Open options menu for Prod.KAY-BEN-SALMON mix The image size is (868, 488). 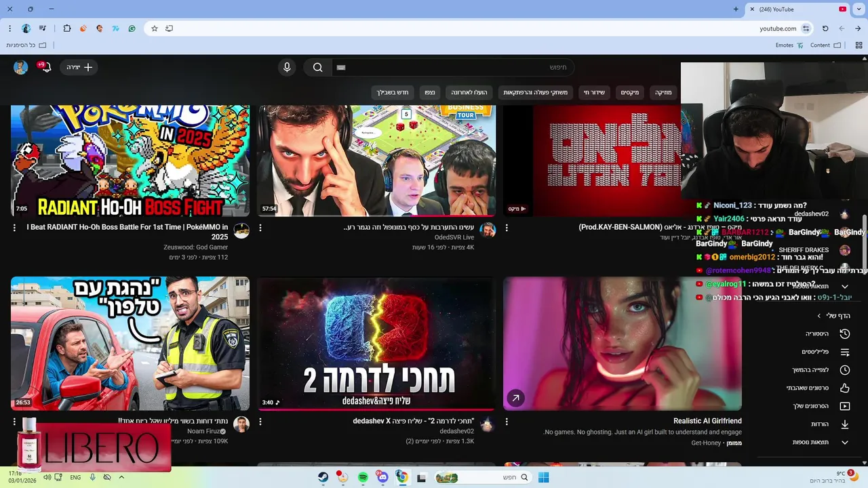point(507,228)
